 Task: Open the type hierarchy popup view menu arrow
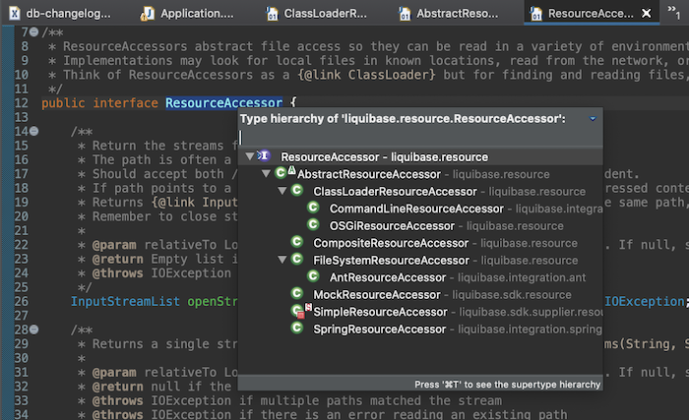click(x=592, y=119)
